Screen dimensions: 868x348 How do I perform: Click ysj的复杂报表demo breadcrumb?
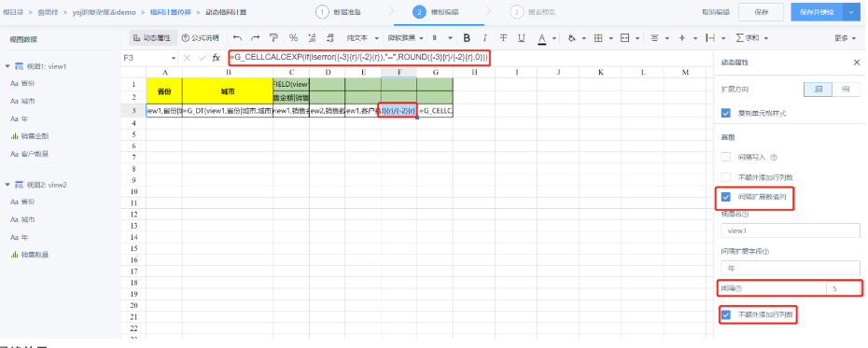point(105,11)
